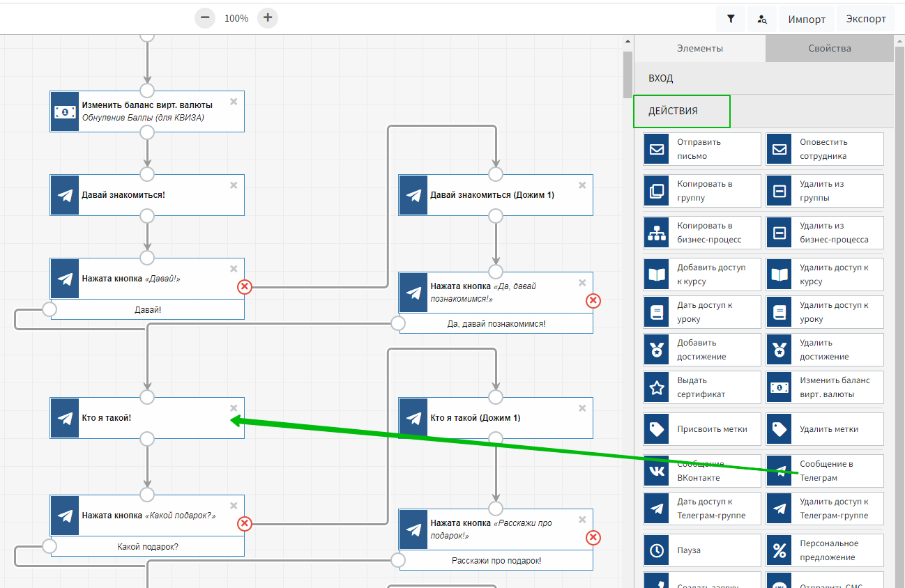Viewport: 905px width, 588px height.
Task: Click the filter funnel icon in toolbar
Action: (730, 19)
